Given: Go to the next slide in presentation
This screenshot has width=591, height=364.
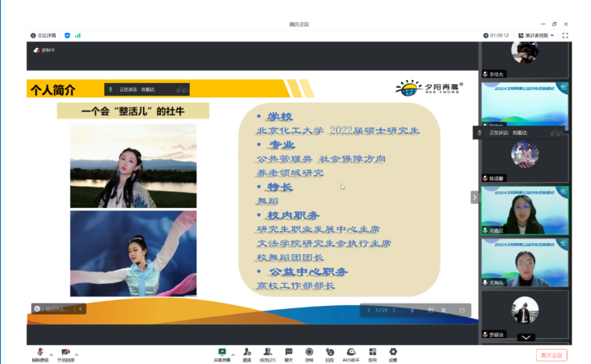Looking at the screenshot, I should (395, 310).
